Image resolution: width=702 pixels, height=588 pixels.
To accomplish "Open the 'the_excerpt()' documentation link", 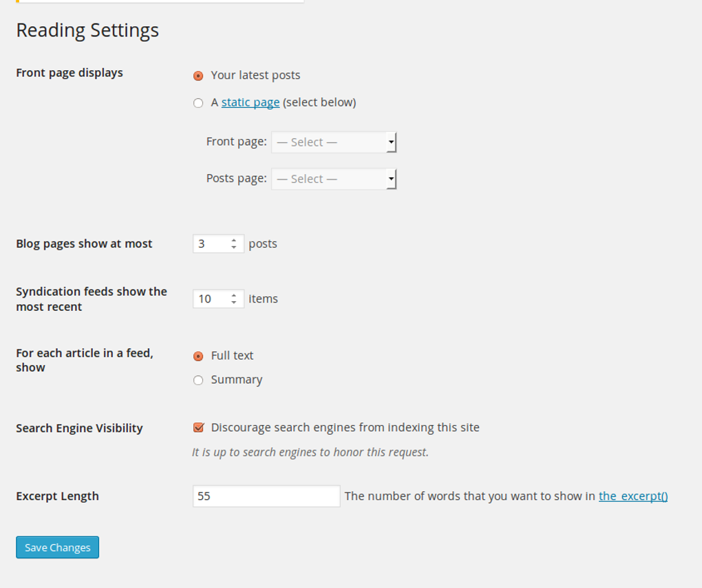I will [x=633, y=496].
